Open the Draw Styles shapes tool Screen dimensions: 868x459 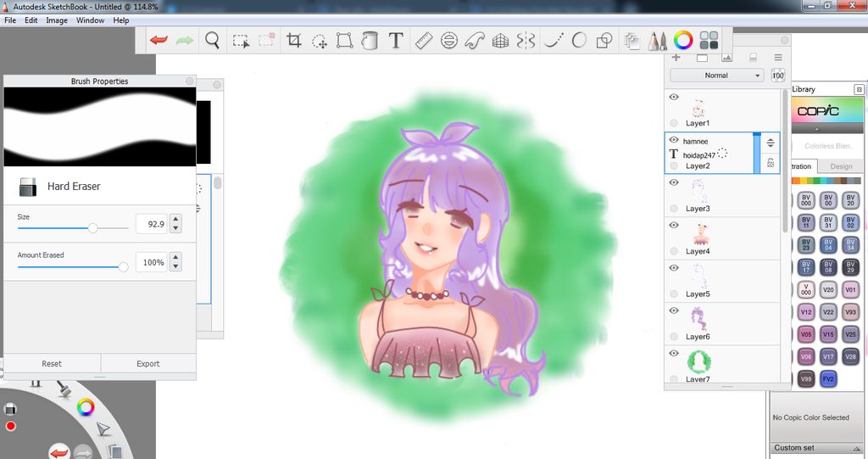click(x=604, y=40)
